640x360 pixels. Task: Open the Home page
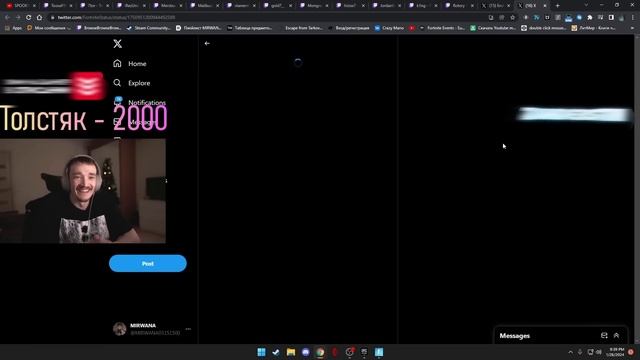pos(130,64)
